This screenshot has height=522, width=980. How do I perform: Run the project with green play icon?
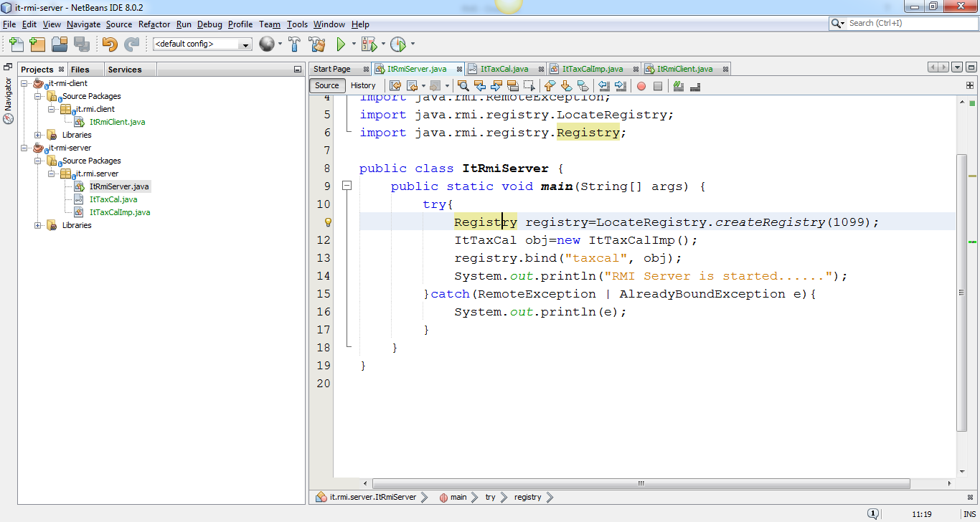coord(341,44)
